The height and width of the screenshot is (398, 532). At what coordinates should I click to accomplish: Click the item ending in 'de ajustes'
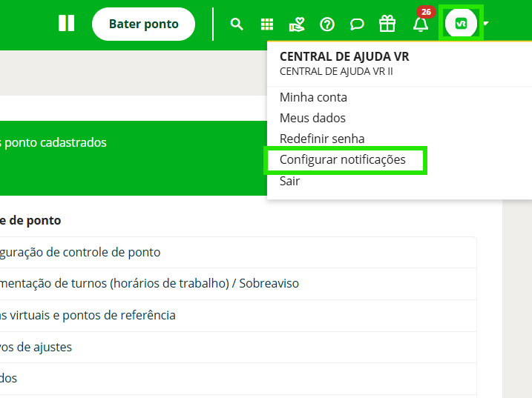click(x=36, y=347)
